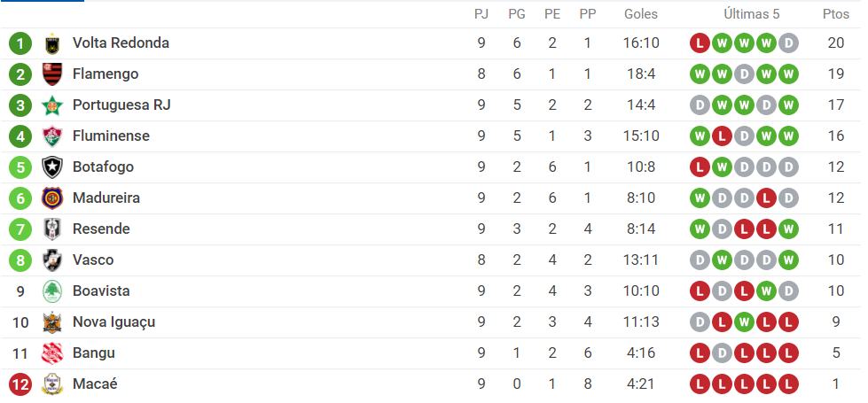
Task: Click the Portuguesa RJ star crest
Action: (52, 105)
